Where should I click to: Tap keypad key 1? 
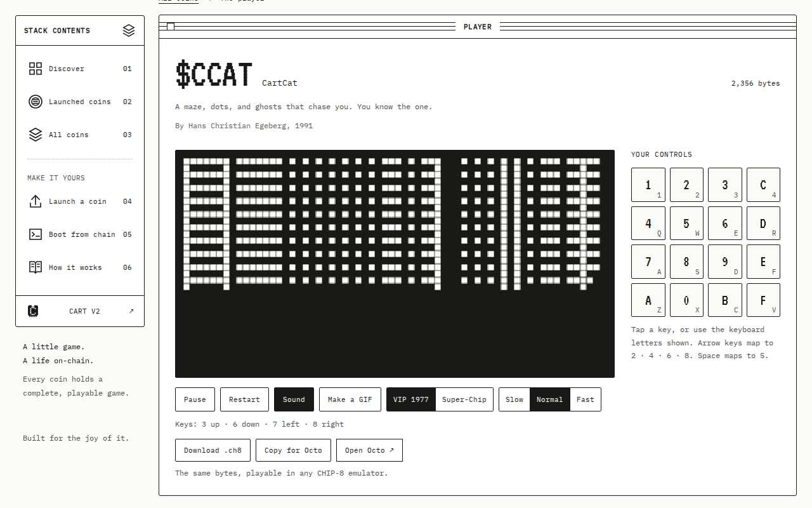pyautogui.click(x=648, y=185)
